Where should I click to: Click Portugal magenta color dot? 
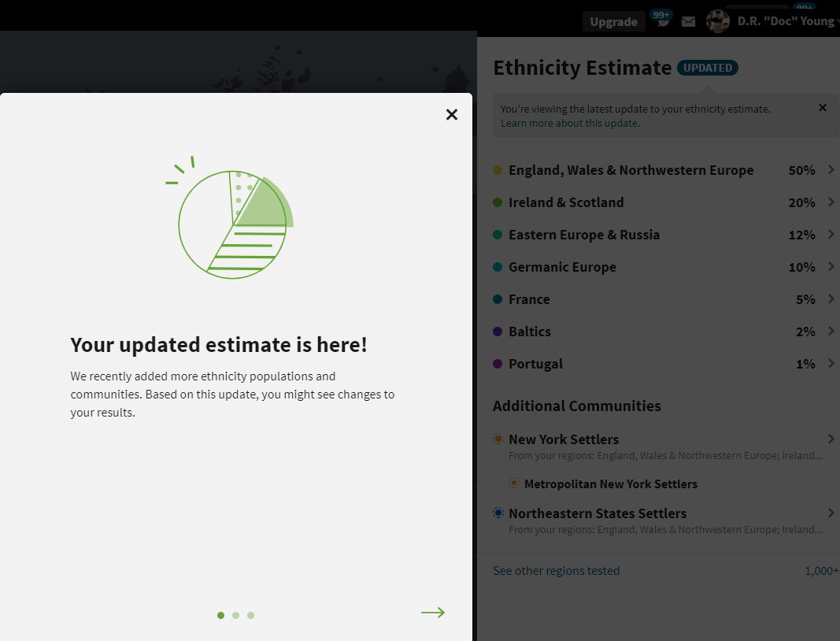click(497, 363)
